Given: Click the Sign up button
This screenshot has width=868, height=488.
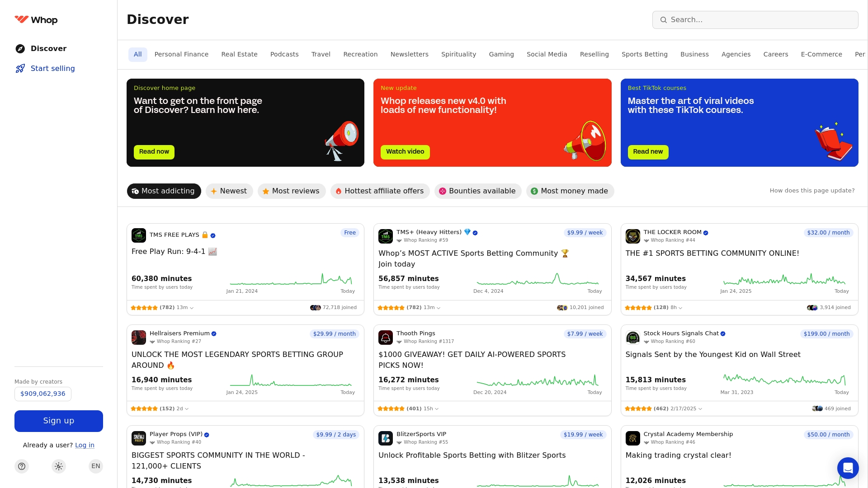Looking at the screenshot, I should tap(58, 421).
